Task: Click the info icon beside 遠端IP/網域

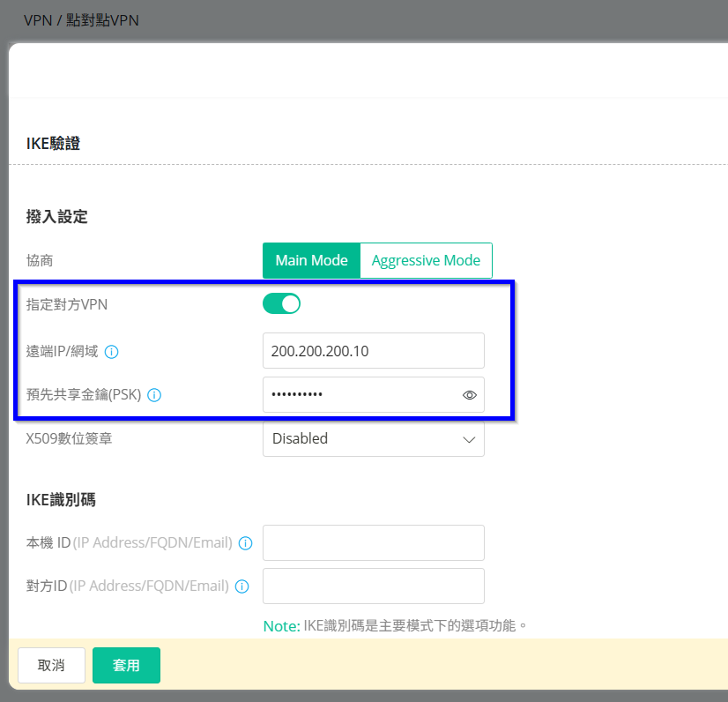Action: point(112,352)
